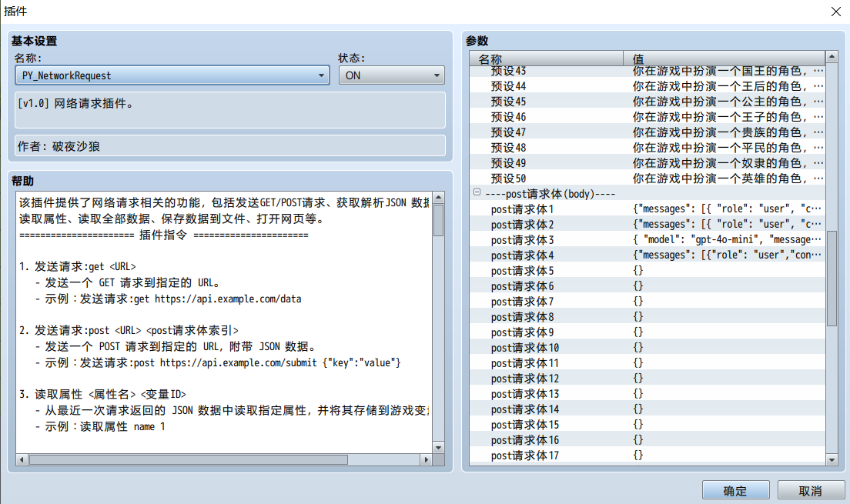This screenshot has width=850, height=504.
Task: Click the help horizontal scrollbar thumb
Action: (x=188, y=459)
